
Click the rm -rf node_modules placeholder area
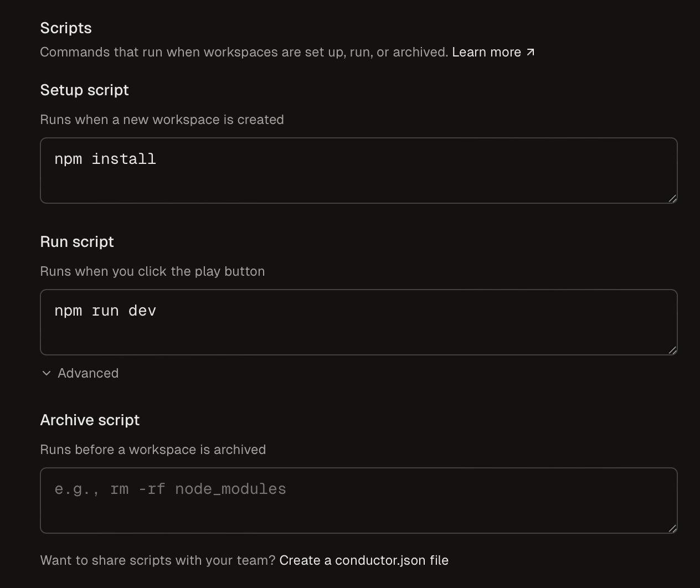(x=170, y=489)
